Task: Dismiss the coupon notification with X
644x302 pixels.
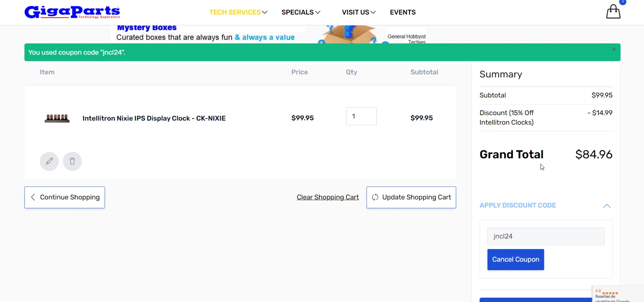Action: 614,50
